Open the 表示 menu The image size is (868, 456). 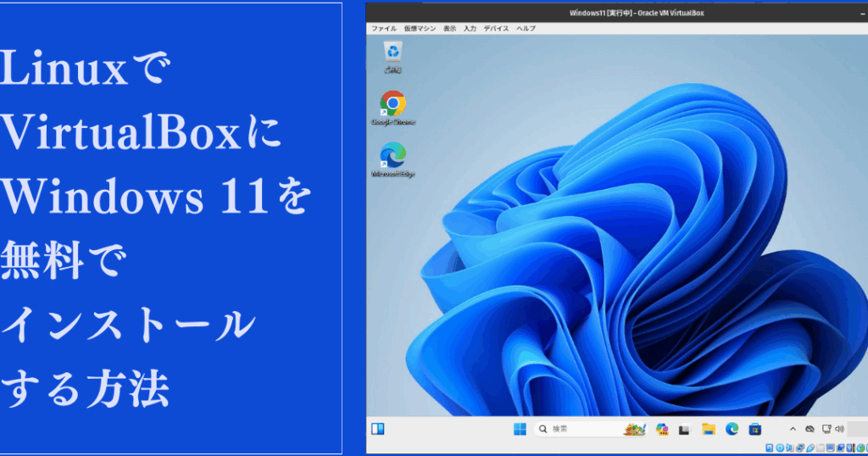pyautogui.click(x=449, y=28)
